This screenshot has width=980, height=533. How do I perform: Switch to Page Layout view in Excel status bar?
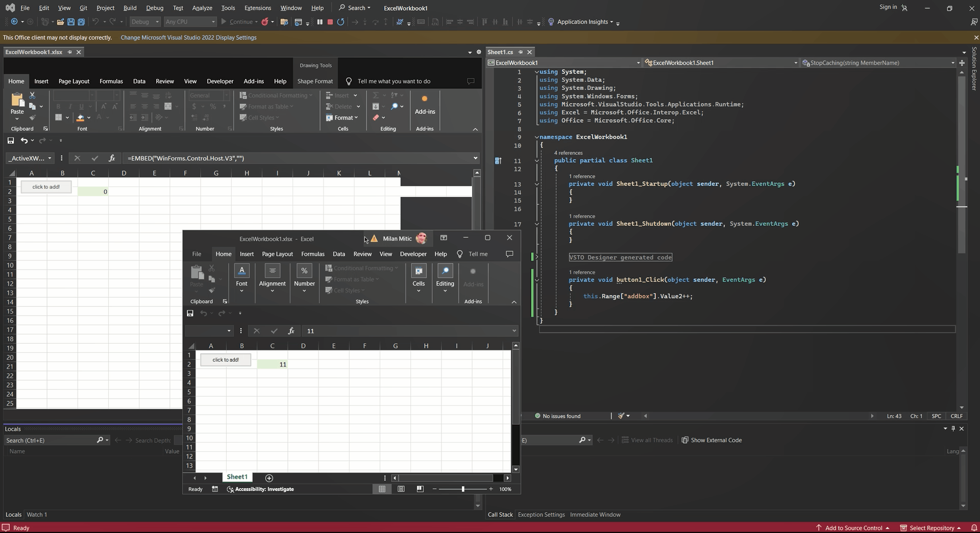pyautogui.click(x=401, y=489)
